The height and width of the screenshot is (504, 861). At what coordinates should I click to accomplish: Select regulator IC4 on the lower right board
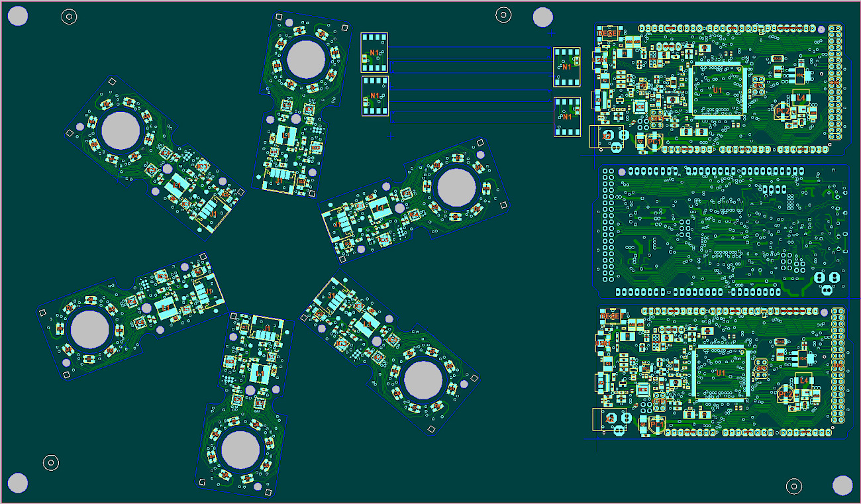point(803,358)
